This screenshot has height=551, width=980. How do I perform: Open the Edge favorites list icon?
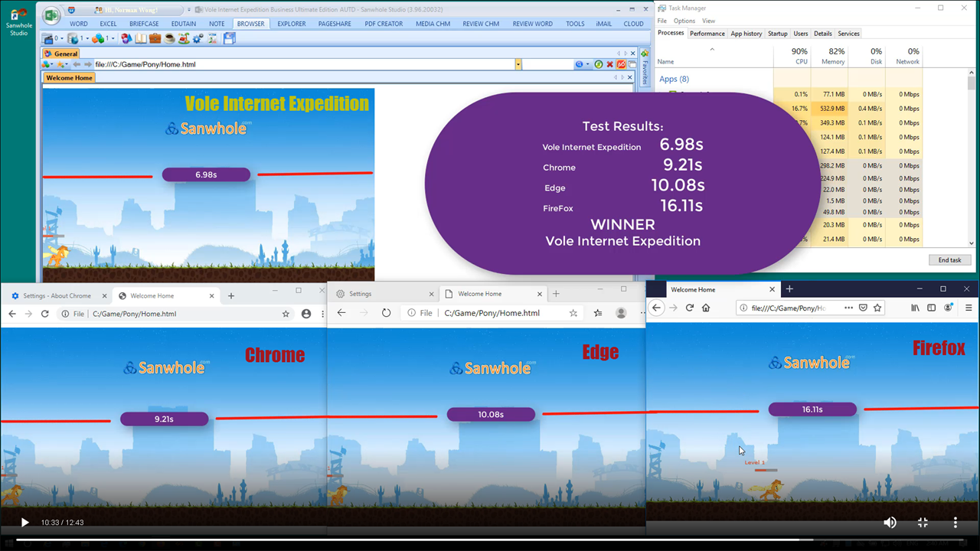[x=598, y=313]
